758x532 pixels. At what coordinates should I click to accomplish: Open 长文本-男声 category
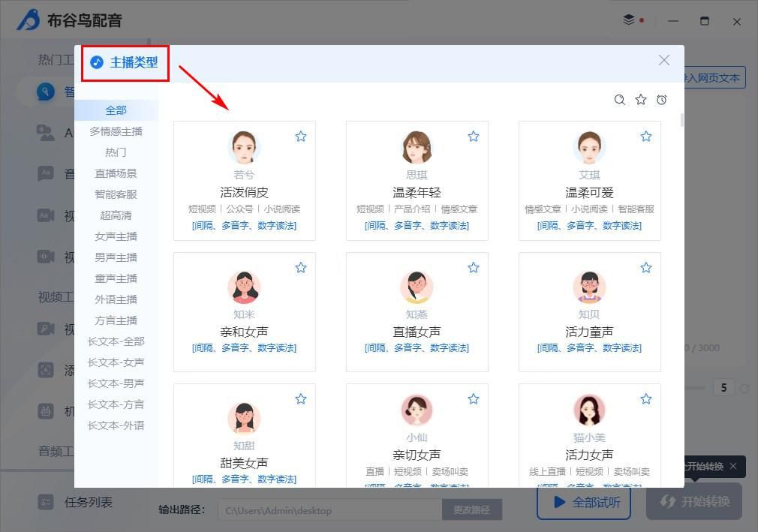[x=116, y=383]
